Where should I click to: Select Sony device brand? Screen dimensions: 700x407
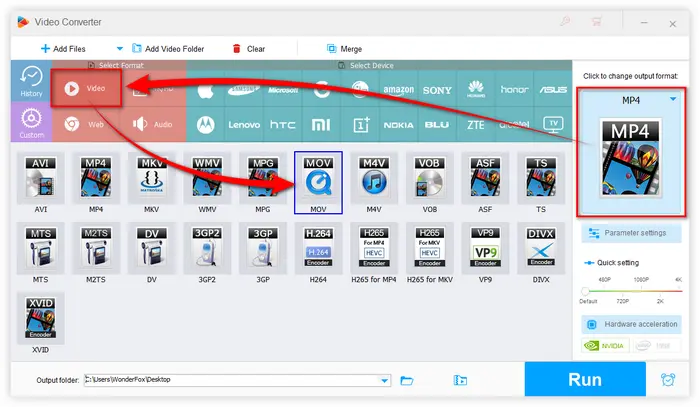[437, 91]
